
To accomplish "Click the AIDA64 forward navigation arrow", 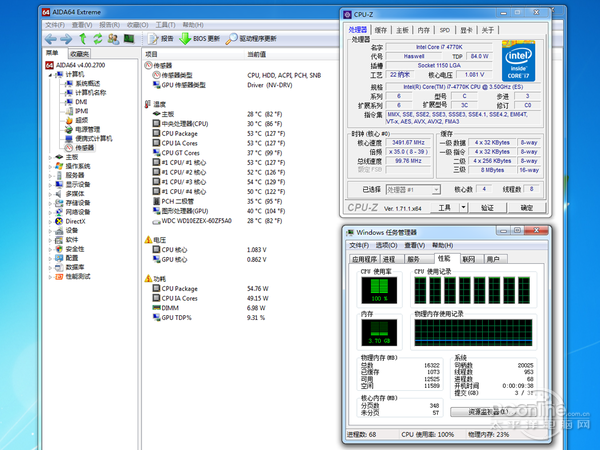I will 65,38.
